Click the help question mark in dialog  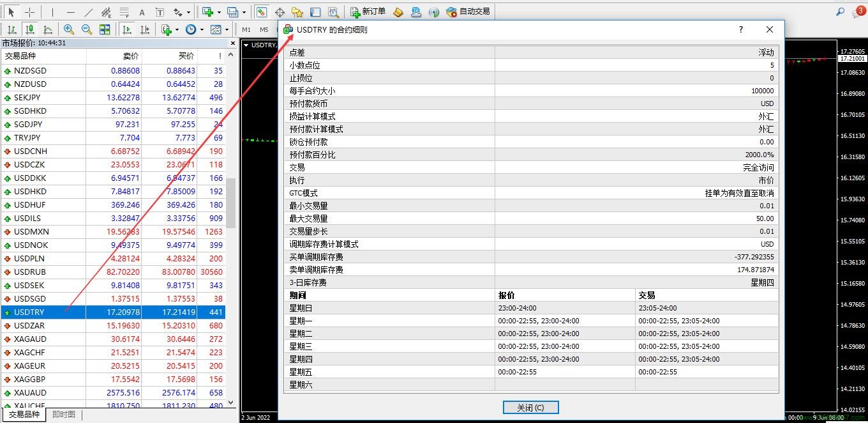coord(741,29)
